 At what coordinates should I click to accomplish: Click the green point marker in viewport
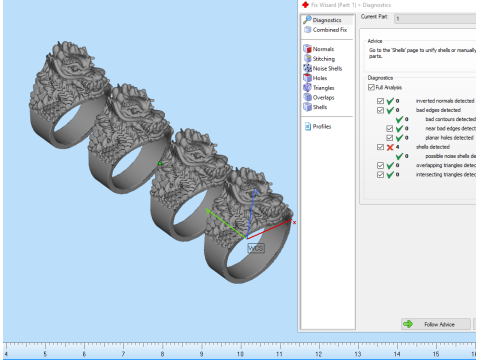(160, 163)
